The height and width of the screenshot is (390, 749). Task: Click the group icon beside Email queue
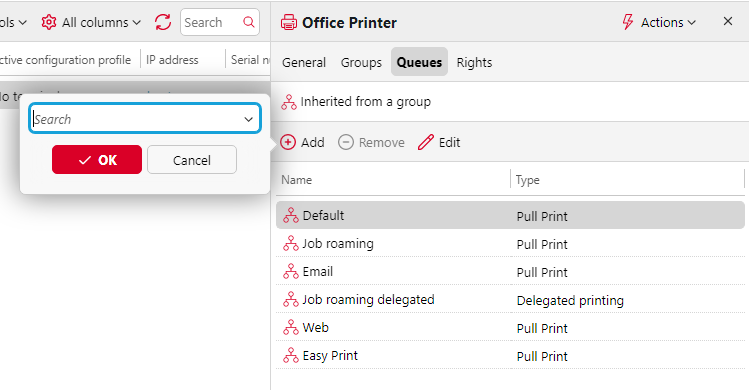tap(290, 271)
